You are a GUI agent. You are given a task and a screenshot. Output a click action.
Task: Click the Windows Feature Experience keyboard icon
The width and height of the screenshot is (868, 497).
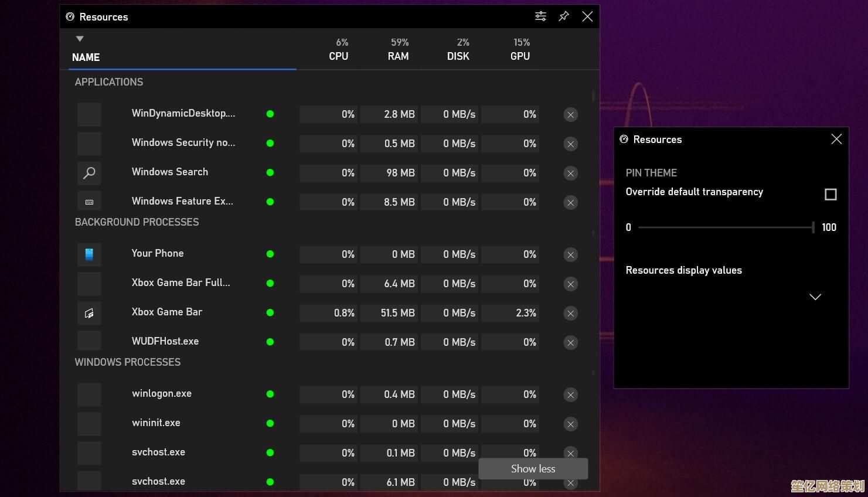pyautogui.click(x=89, y=201)
